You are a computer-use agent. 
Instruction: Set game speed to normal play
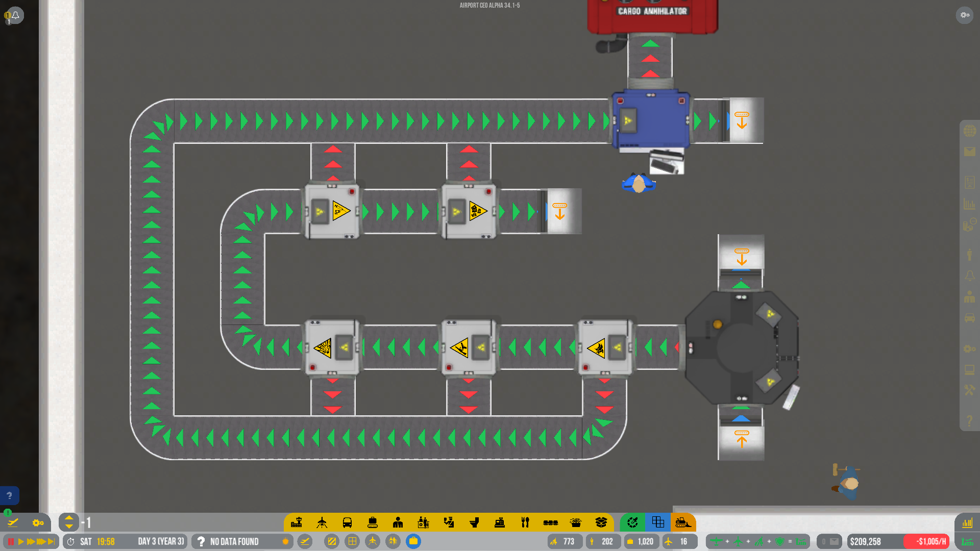[20, 541]
